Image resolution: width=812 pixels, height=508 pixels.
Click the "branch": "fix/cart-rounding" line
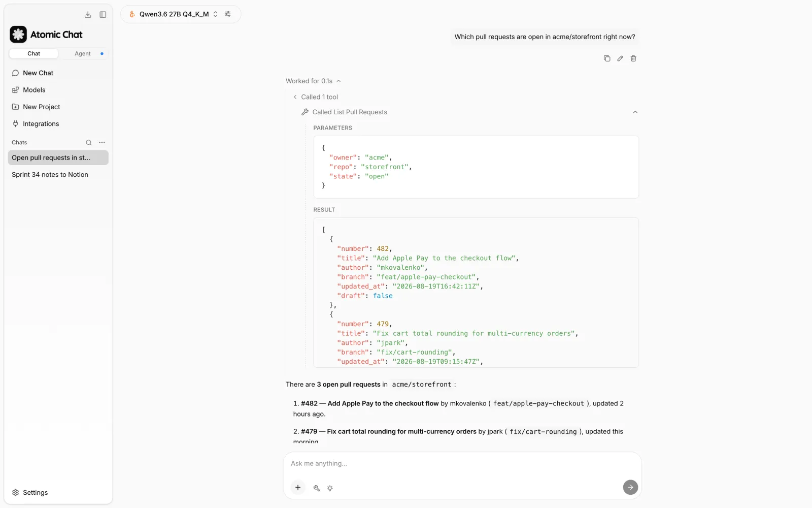(396, 353)
